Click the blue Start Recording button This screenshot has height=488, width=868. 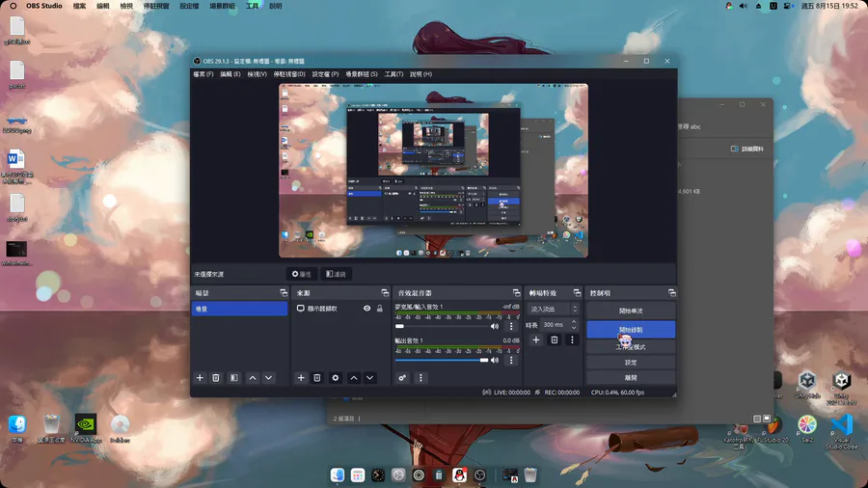pyautogui.click(x=631, y=329)
